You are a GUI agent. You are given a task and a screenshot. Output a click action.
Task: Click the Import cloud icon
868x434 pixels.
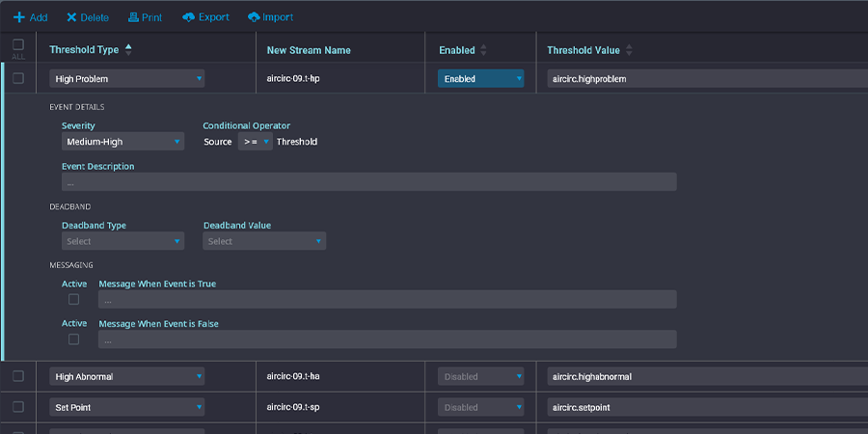tap(254, 17)
